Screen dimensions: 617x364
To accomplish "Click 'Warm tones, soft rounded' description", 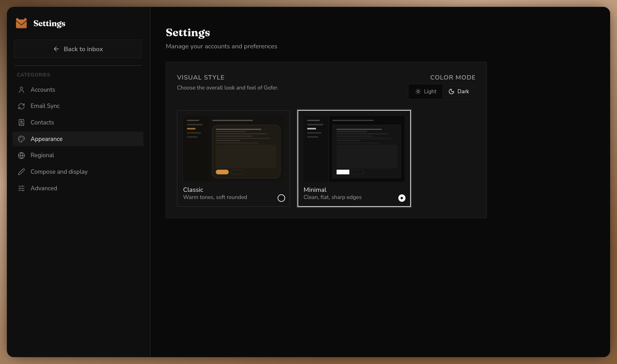I will pos(215,197).
